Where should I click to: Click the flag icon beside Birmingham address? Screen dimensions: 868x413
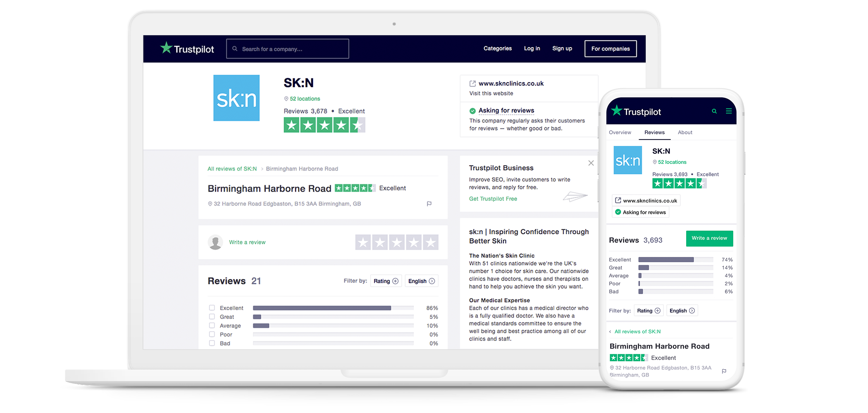coord(429,204)
